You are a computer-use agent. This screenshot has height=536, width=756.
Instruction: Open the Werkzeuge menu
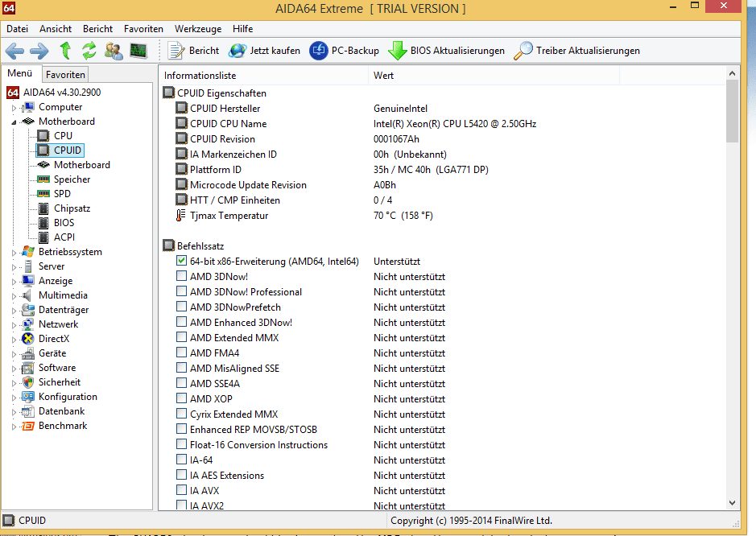(198, 29)
